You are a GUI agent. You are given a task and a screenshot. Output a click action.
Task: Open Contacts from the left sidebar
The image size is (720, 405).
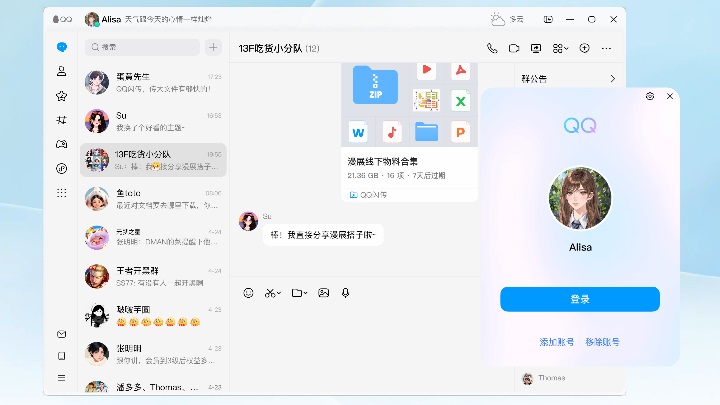[62, 71]
